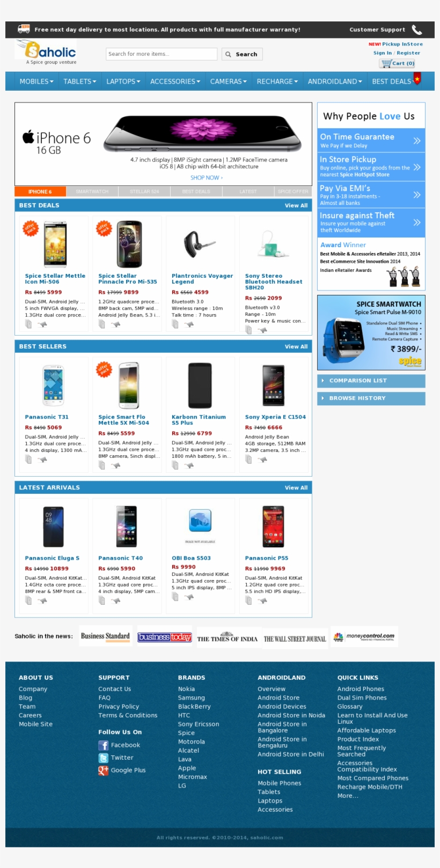
Task: Click the search input field
Action: (162, 54)
